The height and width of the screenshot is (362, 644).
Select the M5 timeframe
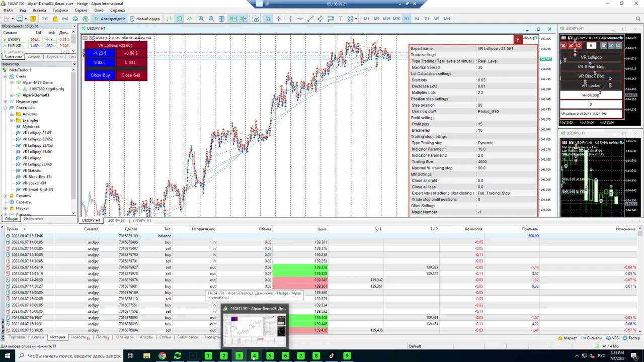click(376, 19)
